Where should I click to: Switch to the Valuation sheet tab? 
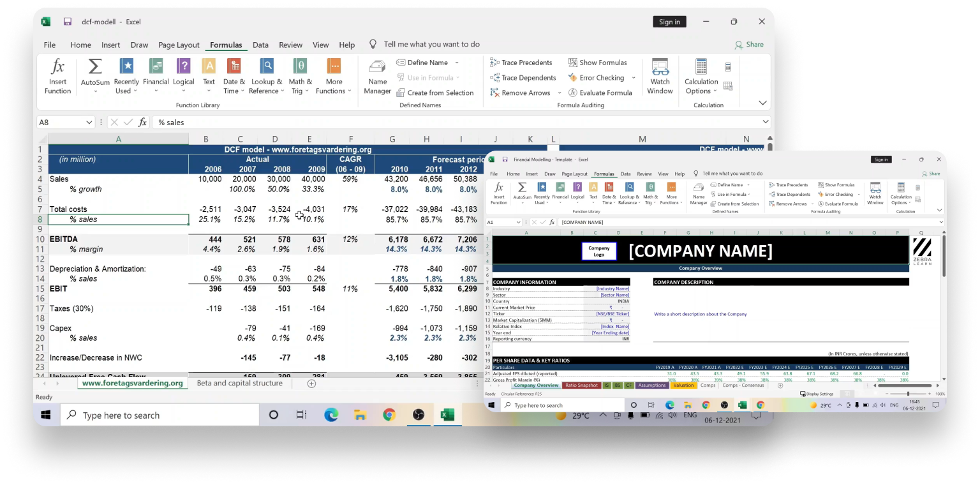(x=682, y=385)
